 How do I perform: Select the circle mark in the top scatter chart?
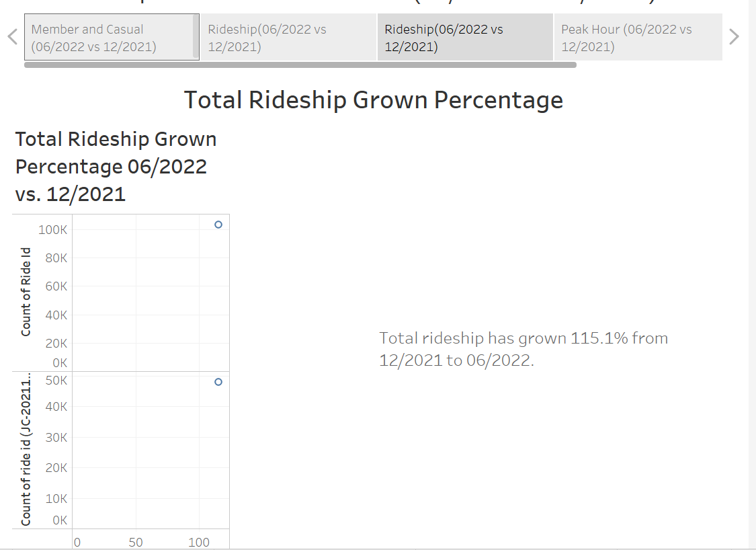tap(217, 225)
